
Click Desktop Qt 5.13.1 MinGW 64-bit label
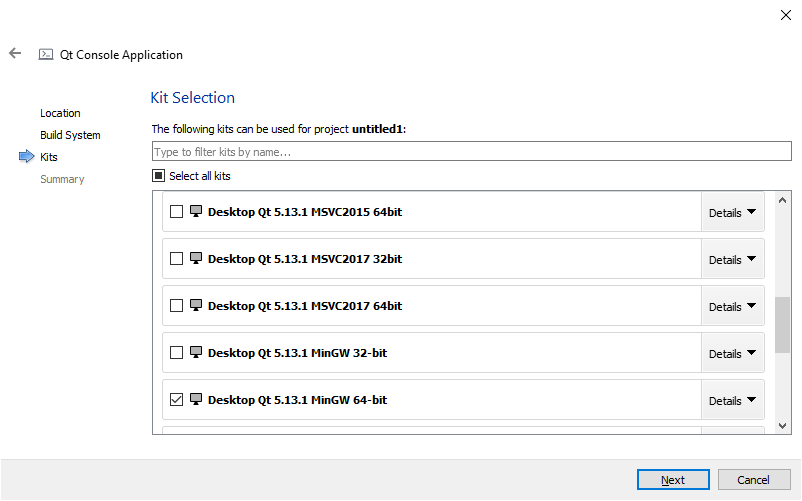pos(297,400)
